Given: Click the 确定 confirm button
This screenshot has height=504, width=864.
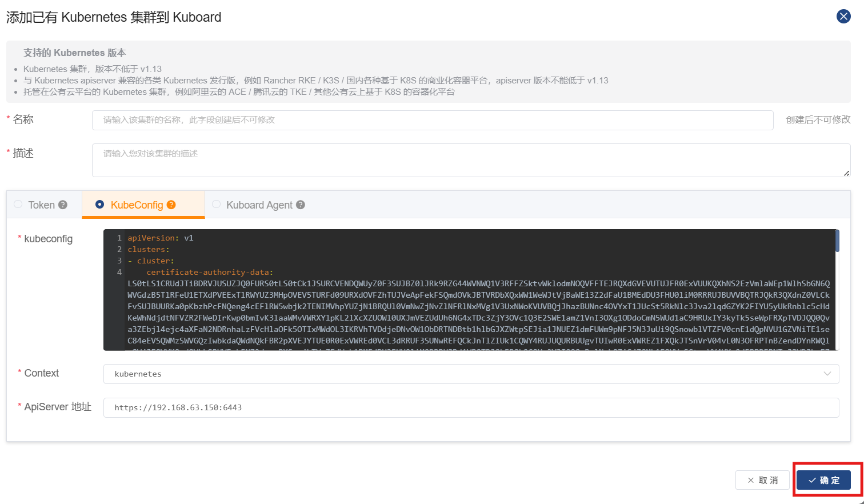Looking at the screenshot, I should (x=823, y=480).
